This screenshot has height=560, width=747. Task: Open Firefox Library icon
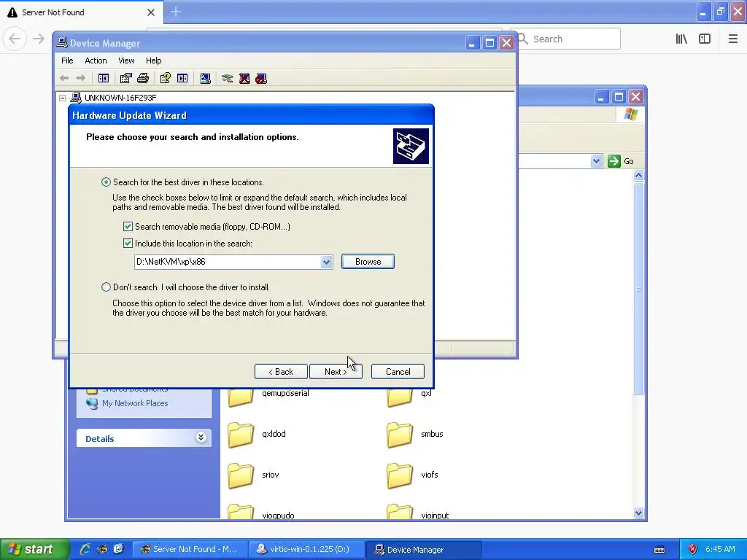click(x=681, y=39)
